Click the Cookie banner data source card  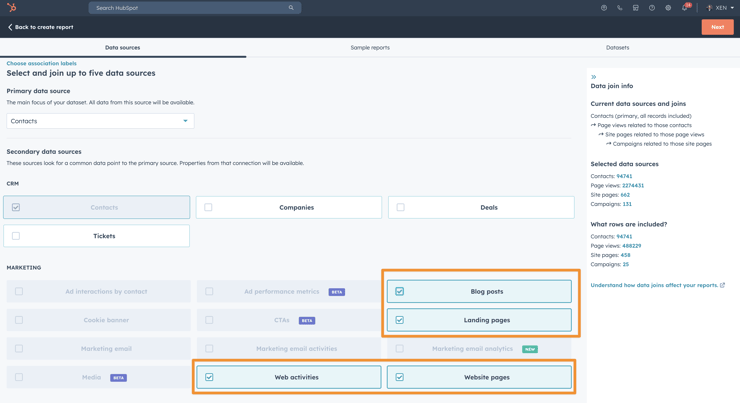coord(99,320)
